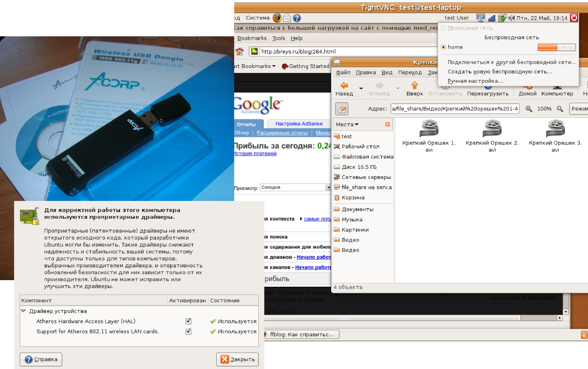Click the red shutdown power icon
The height and width of the screenshot is (369, 588).
(574, 18)
